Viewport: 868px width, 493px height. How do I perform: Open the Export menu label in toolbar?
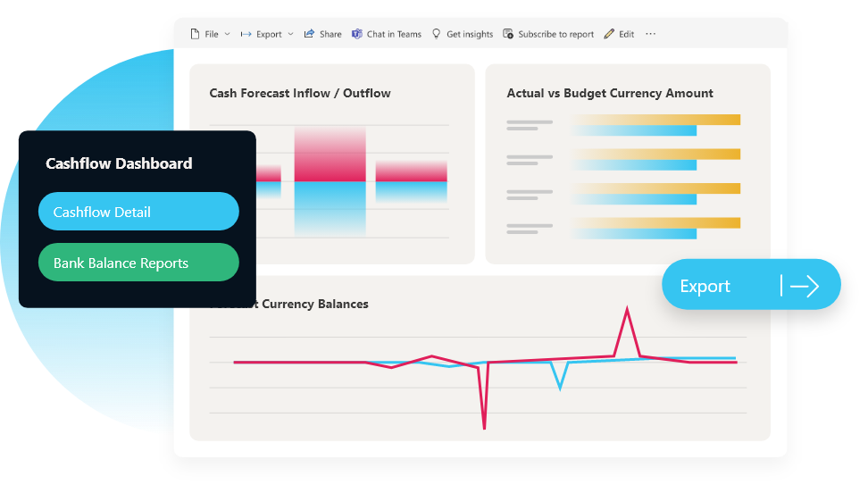point(269,34)
